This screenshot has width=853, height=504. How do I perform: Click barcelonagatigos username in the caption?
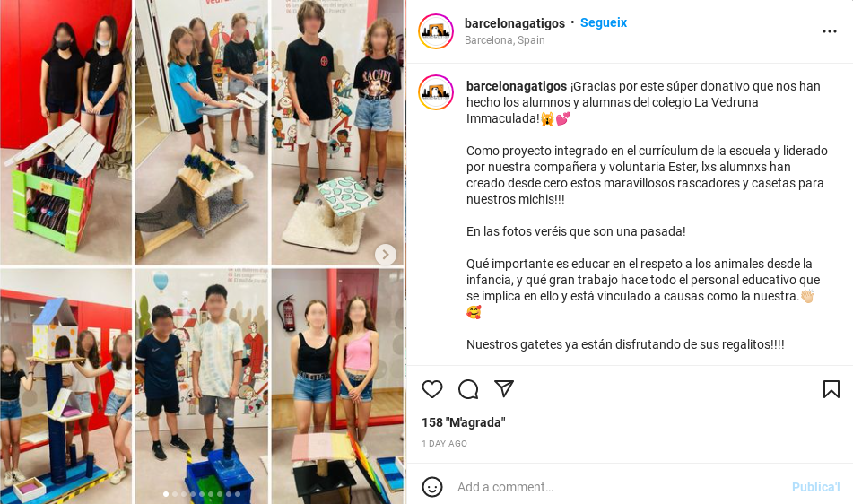517,86
